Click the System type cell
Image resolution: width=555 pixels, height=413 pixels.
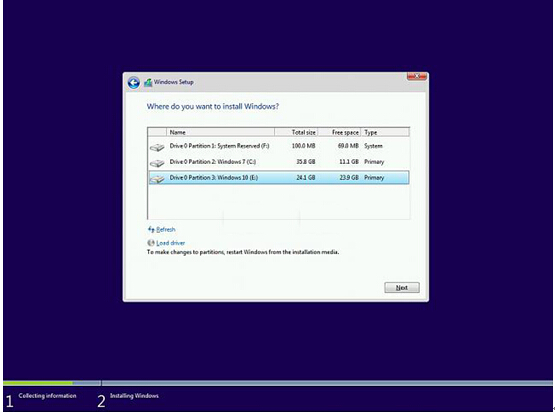[373, 146]
